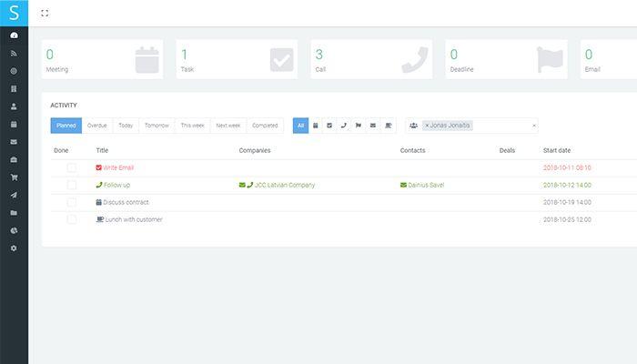
Task: Filter activities by lunch coffee cup icon
Action: 389,126
